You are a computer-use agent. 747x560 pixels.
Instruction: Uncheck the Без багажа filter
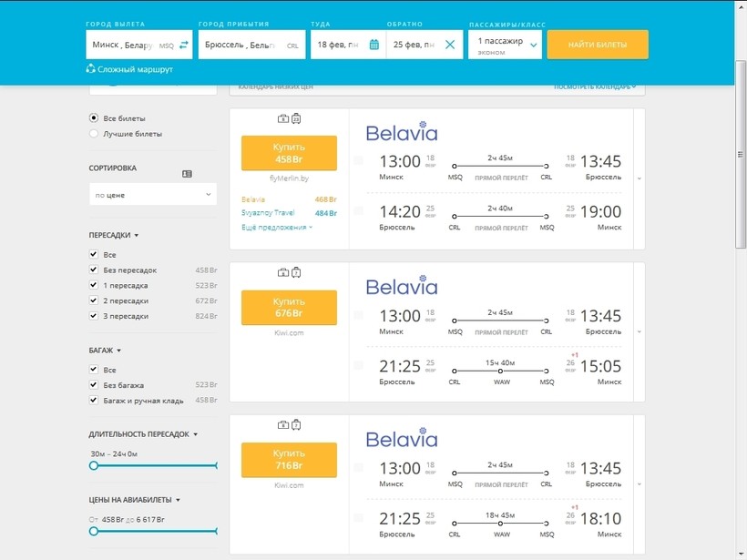[x=94, y=385]
